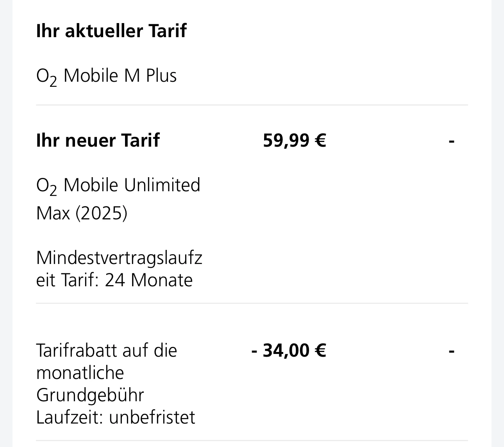Click the 59,99 € price

[x=295, y=140]
